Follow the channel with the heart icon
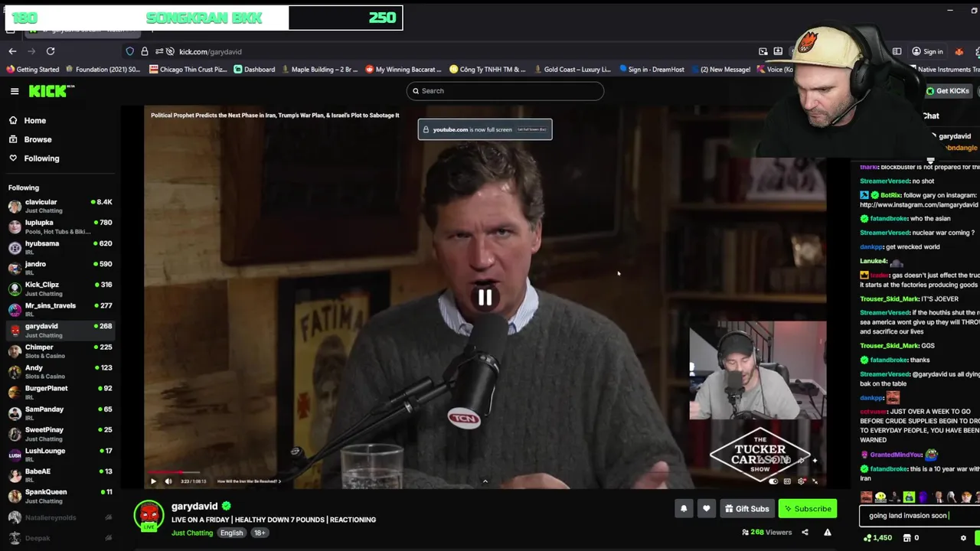 coord(706,508)
